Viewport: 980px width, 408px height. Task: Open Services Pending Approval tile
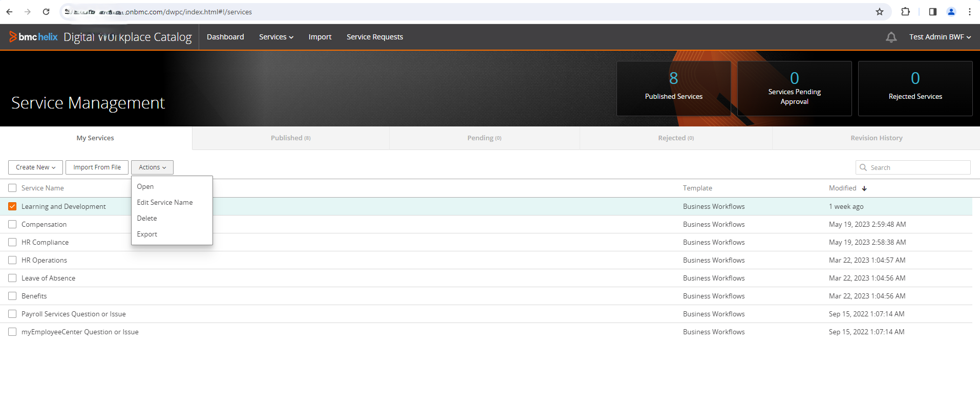(x=794, y=89)
